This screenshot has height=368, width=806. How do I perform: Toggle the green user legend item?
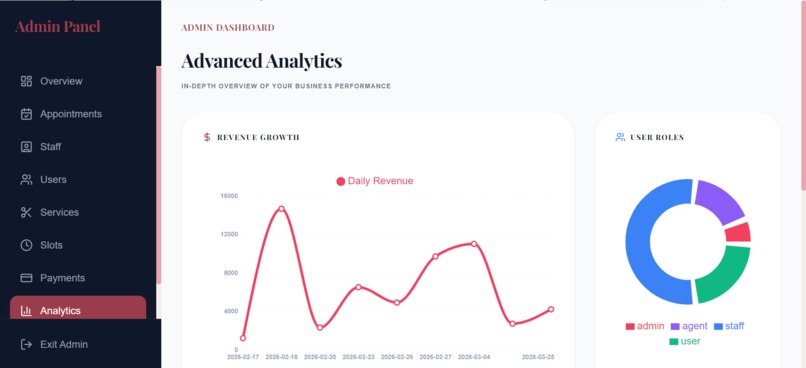685,341
